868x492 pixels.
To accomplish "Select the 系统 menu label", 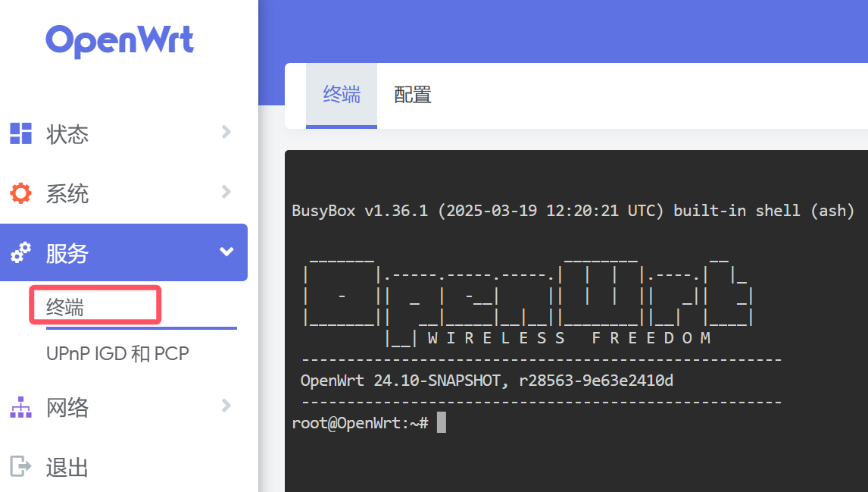I will pos(67,194).
